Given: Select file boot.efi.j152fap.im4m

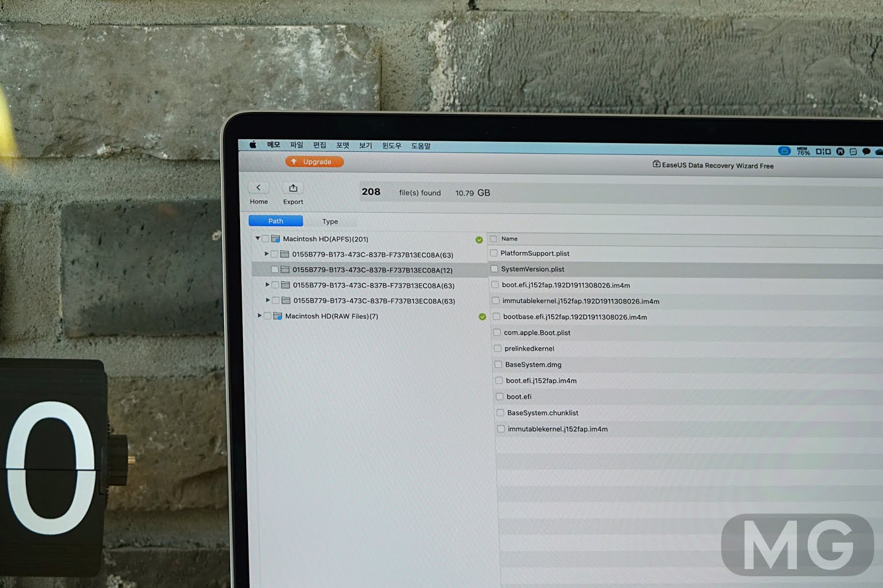Looking at the screenshot, I should [541, 381].
